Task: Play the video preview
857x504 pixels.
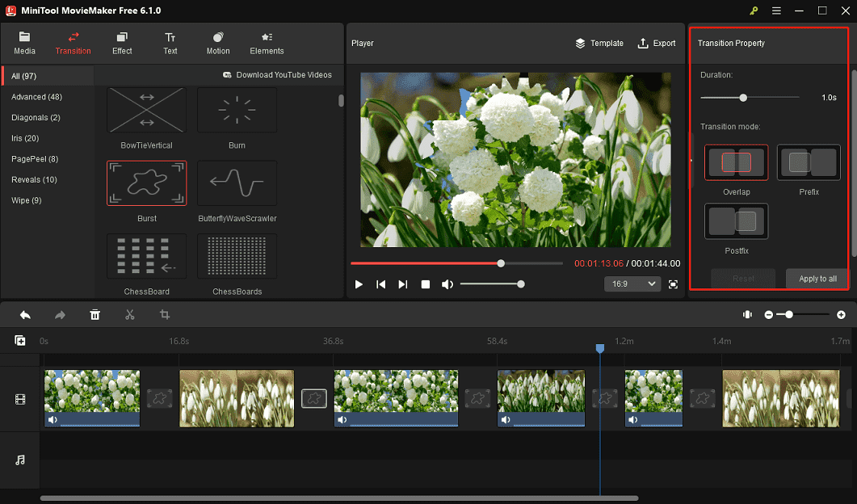Action: click(359, 284)
